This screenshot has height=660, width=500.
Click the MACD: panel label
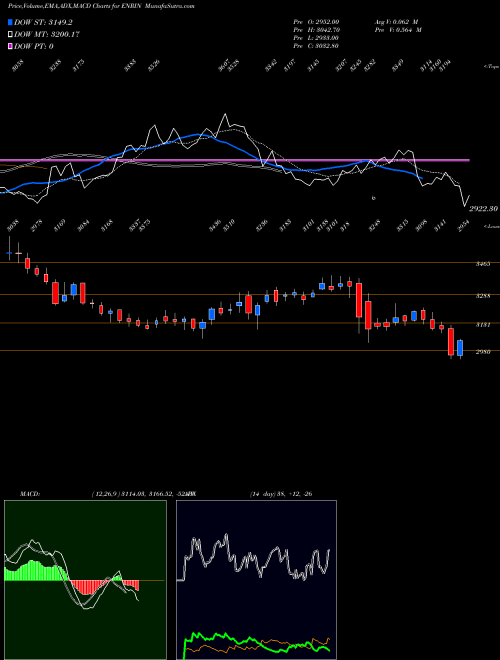click(x=30, y=494)
